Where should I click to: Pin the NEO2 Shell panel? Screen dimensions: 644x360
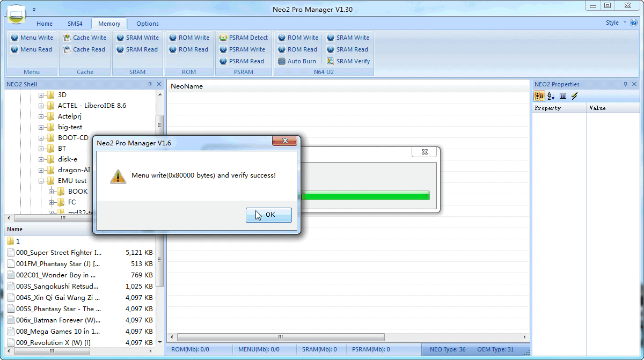[150, 84]
